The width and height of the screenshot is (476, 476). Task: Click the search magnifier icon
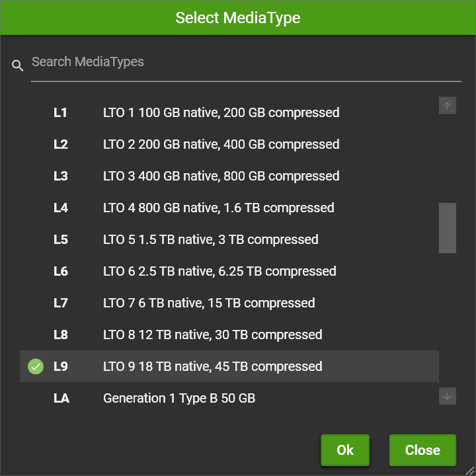click(x=17, y=65)
